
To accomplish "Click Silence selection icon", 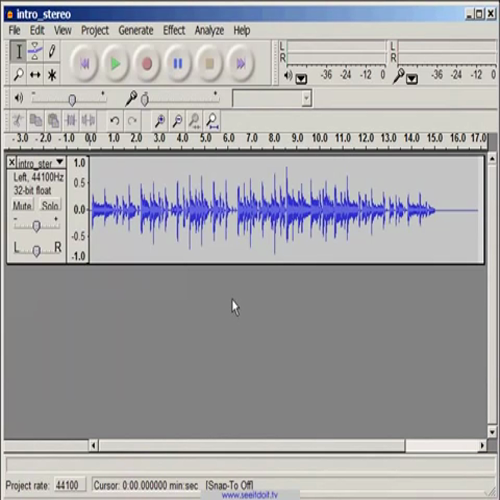I will (88, 121).
